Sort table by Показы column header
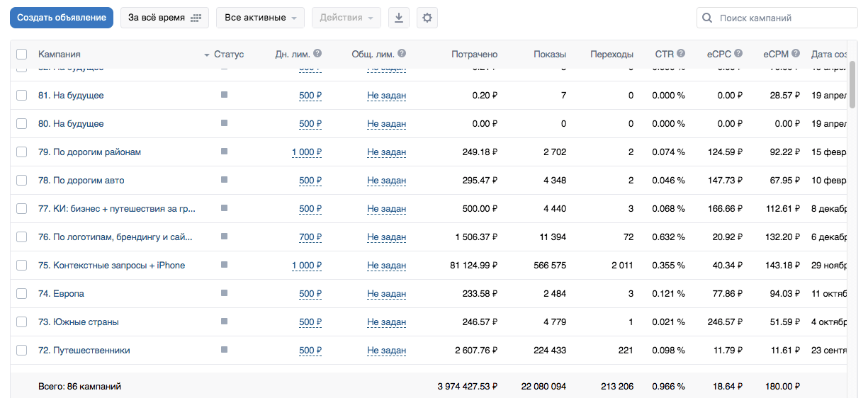 (550, 55)
